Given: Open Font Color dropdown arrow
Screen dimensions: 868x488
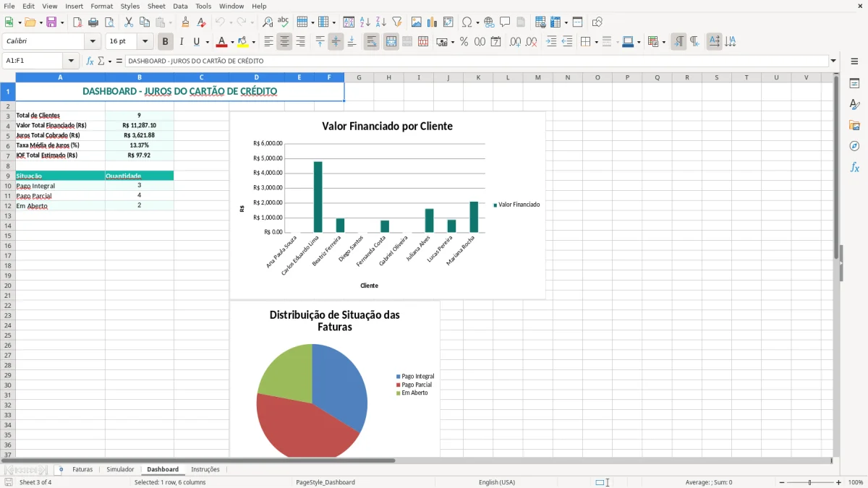Looking at the screenshot, I should (x=232, y=42).
